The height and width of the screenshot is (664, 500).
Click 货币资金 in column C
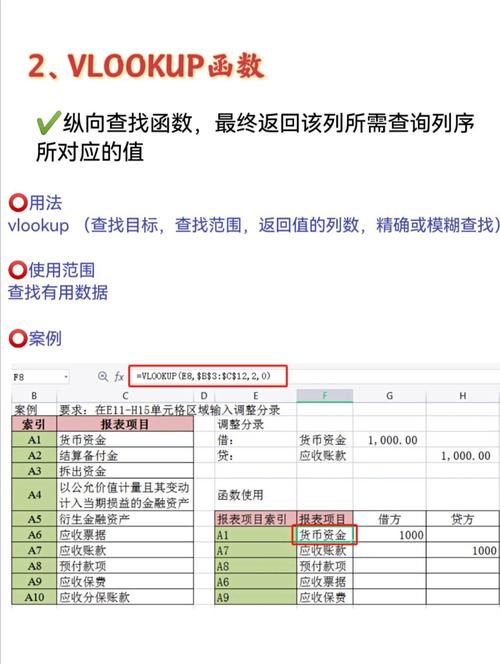125,440
